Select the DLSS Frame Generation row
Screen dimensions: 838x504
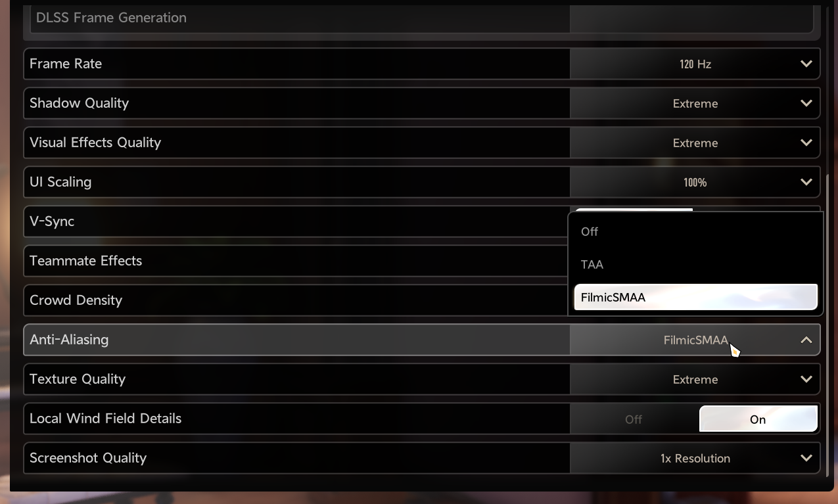(422, 18)
